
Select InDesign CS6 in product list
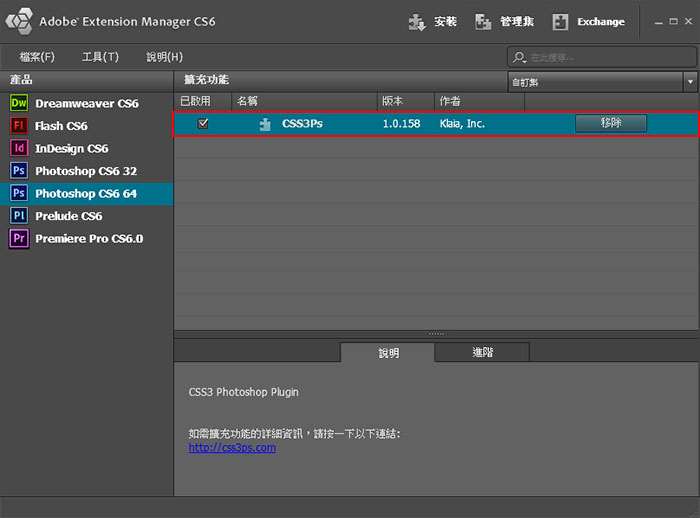pyautogui.click(x=87, y=148)
